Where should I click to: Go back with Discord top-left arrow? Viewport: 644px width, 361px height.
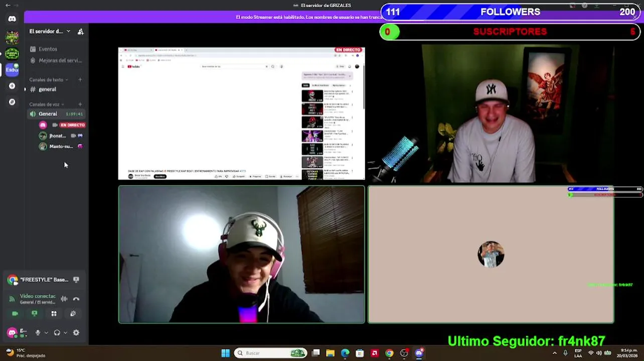[8, 6]
